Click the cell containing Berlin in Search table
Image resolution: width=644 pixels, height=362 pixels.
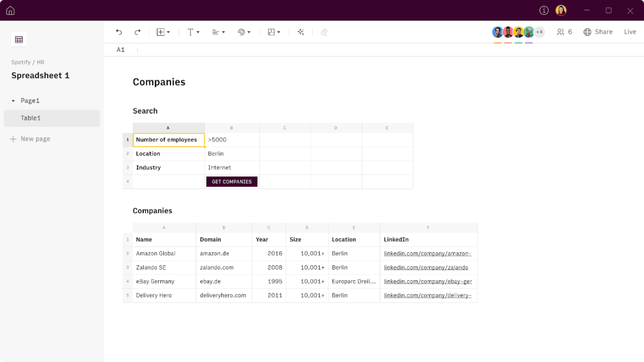[x=231, y=154]
